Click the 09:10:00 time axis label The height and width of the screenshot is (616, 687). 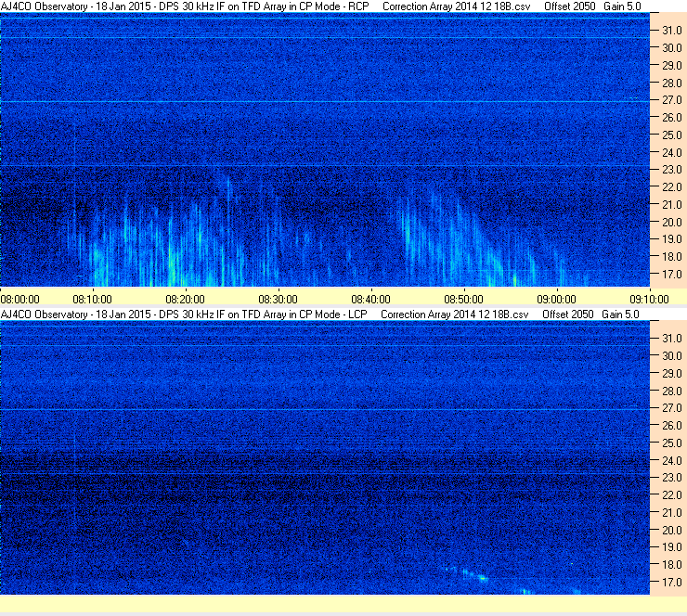[649, 300]
